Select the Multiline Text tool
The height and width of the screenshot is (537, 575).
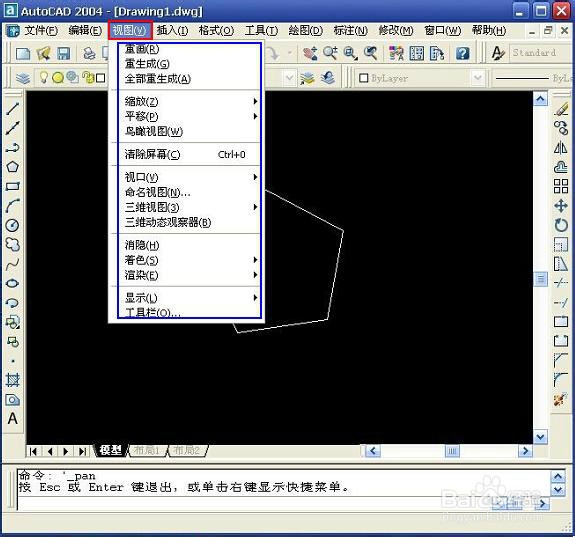pyautogui.click(x=12, y=419)
